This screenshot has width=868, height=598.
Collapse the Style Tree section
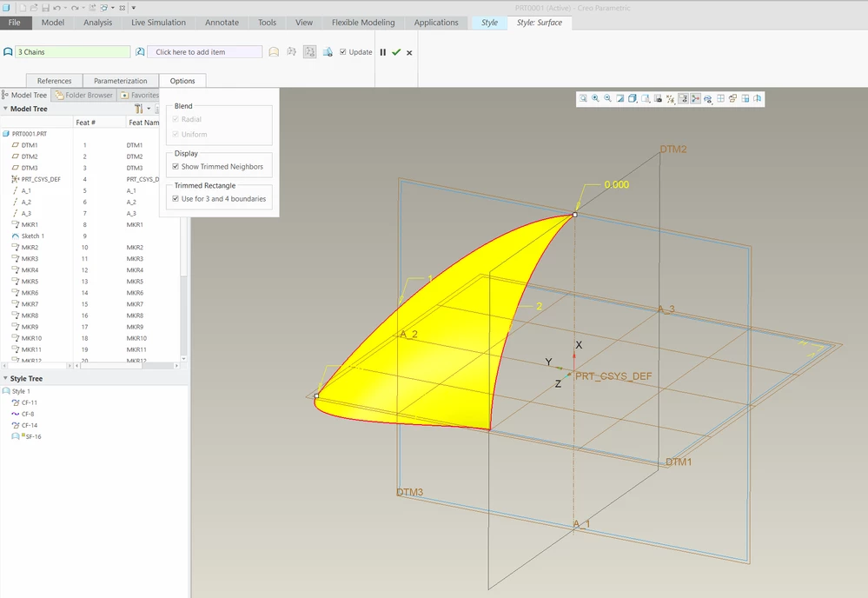point(5,378)
